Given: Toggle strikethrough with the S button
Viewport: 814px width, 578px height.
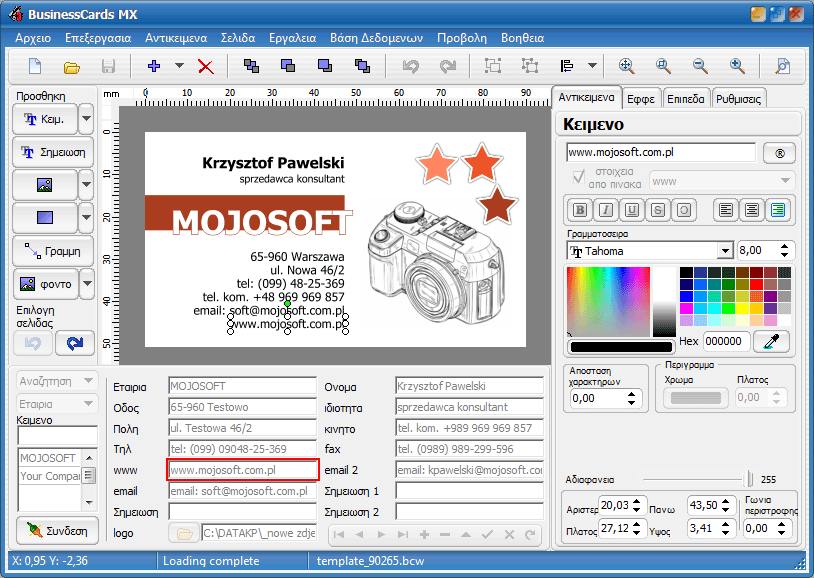Looking at the screenshot, I should coord(658,210).
